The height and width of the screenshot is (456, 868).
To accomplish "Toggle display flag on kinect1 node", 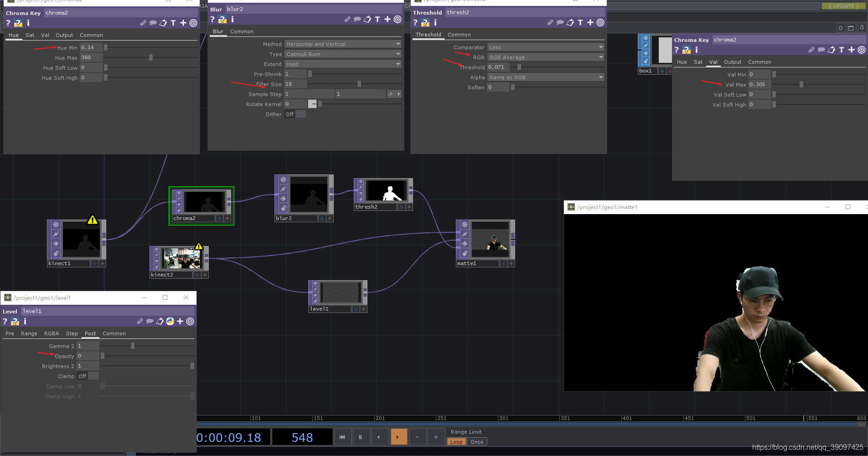I will [94, 263].
